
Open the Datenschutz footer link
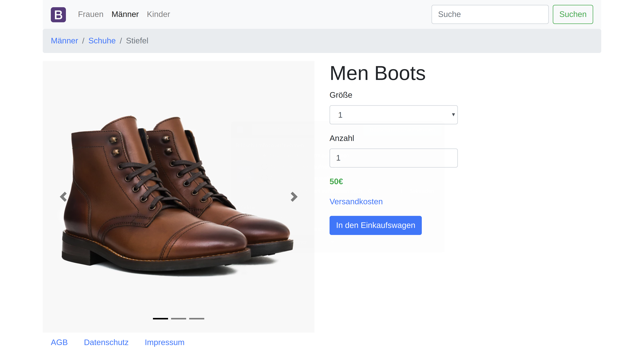click(x=106, y=342)
